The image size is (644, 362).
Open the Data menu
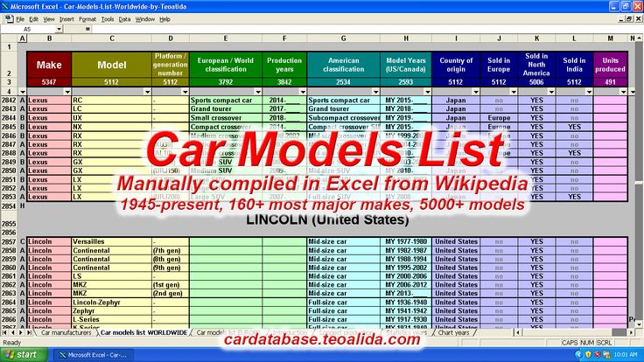(124, 19)
